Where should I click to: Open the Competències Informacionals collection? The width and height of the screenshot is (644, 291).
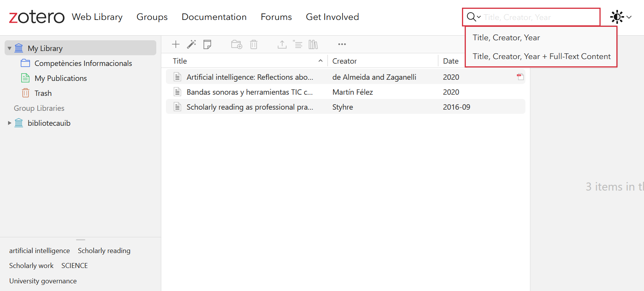(80, 63)
